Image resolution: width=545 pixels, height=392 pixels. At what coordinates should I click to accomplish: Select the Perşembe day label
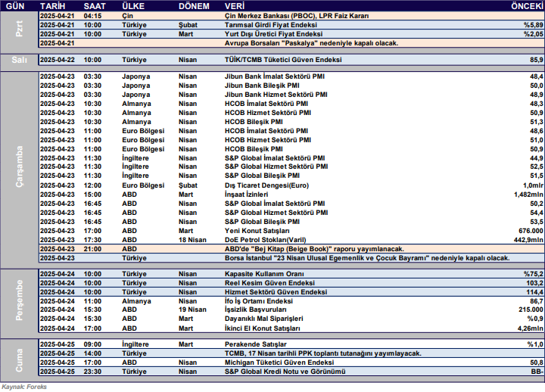[20, 301]
